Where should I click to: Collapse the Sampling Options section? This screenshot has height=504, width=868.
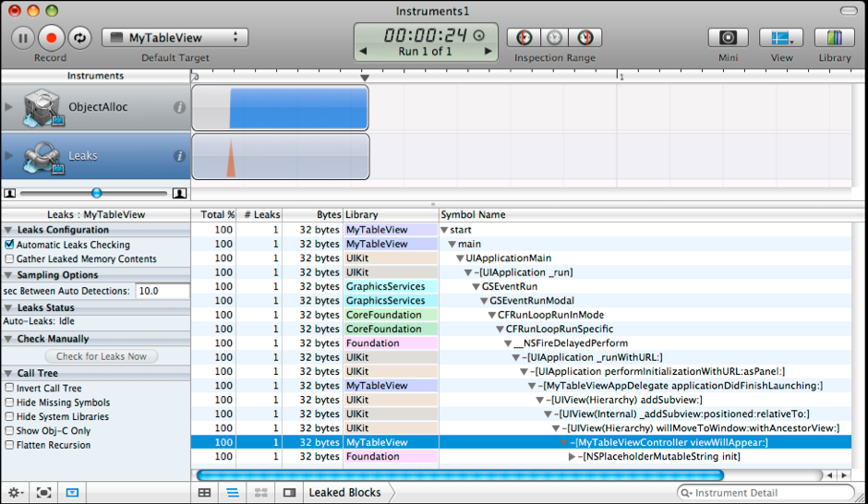tap(7, 275)
